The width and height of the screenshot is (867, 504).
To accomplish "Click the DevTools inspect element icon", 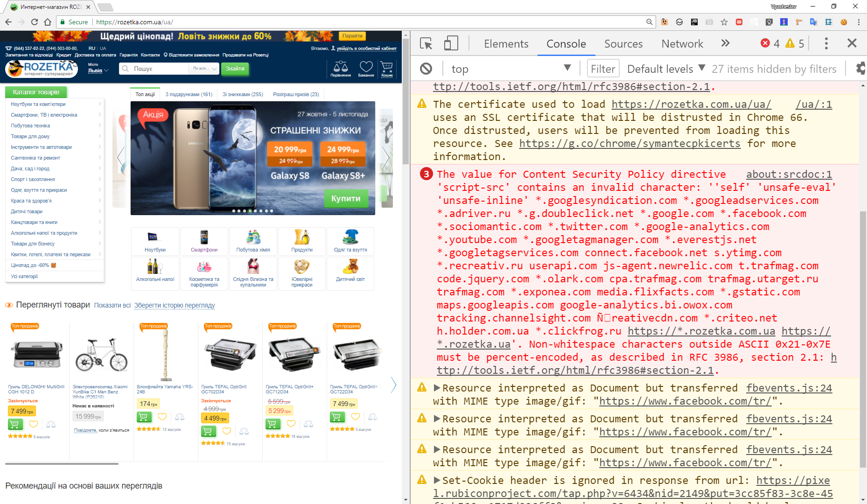I will click(x=426, y=43).
